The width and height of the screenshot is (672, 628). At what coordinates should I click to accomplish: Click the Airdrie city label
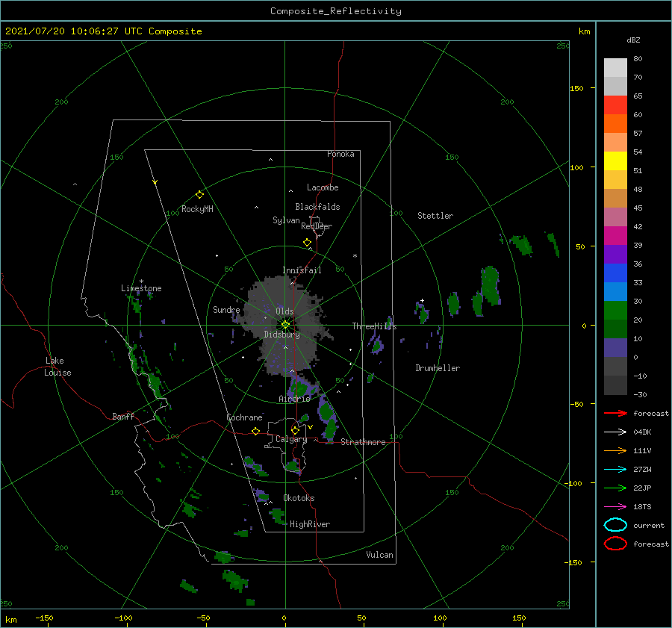click(294, 399)
